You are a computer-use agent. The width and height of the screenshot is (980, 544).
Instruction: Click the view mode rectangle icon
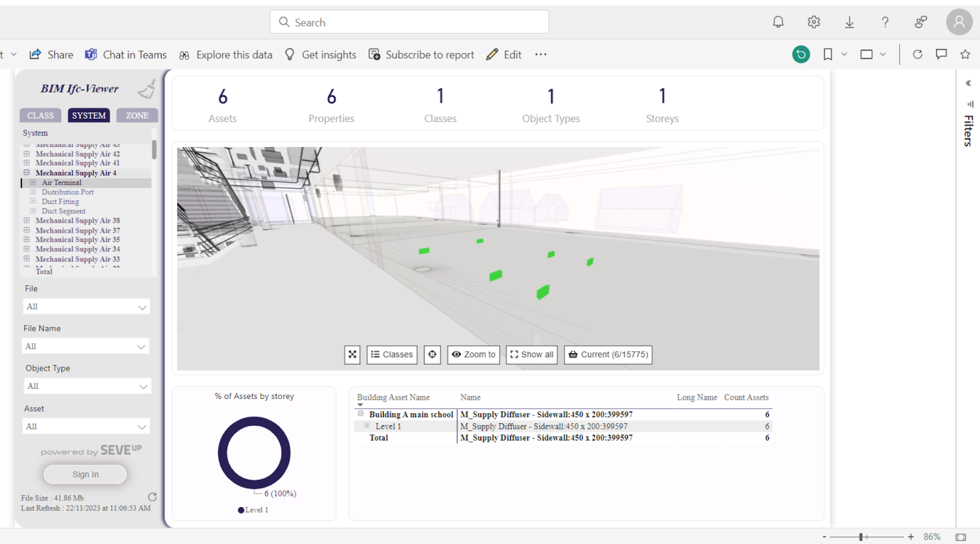coord(866,55)
